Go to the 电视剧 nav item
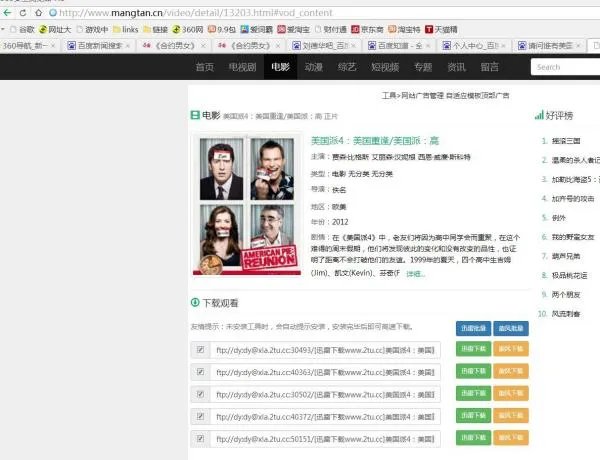Viewport: 600px width, 460px height. (x=242, y=67)
